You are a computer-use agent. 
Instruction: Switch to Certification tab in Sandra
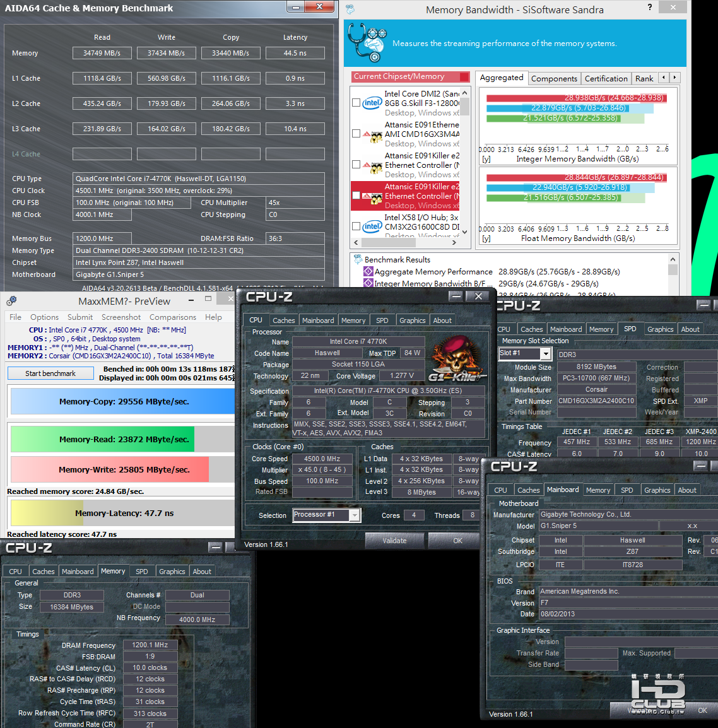[x=606, y=78]
